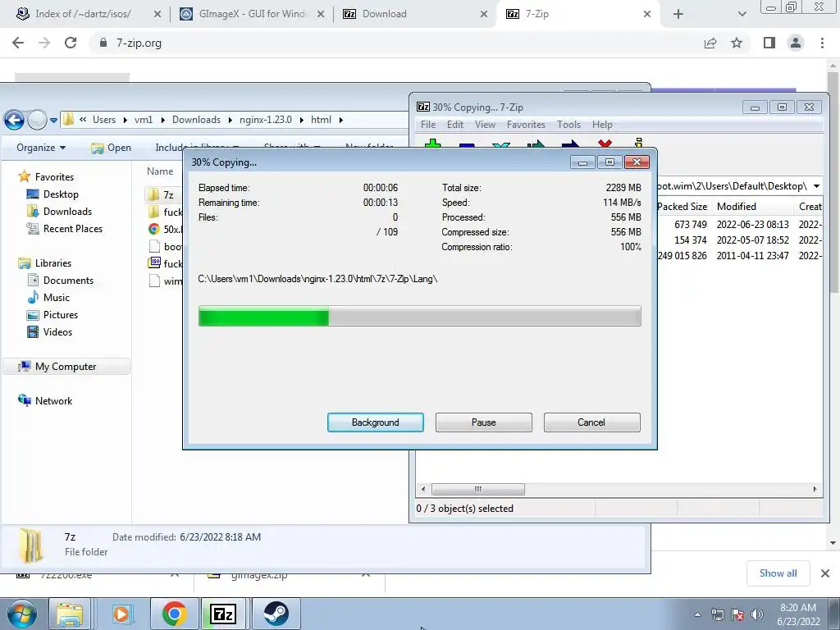Switch to the Index of /~dartz/isos/ tab
The width and height of the screenshot is (840, 630).
[83, 14]
